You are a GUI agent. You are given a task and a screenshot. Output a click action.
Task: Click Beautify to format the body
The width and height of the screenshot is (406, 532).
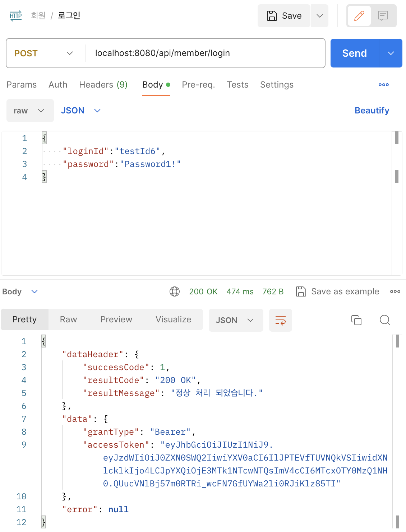coord(372,111)
